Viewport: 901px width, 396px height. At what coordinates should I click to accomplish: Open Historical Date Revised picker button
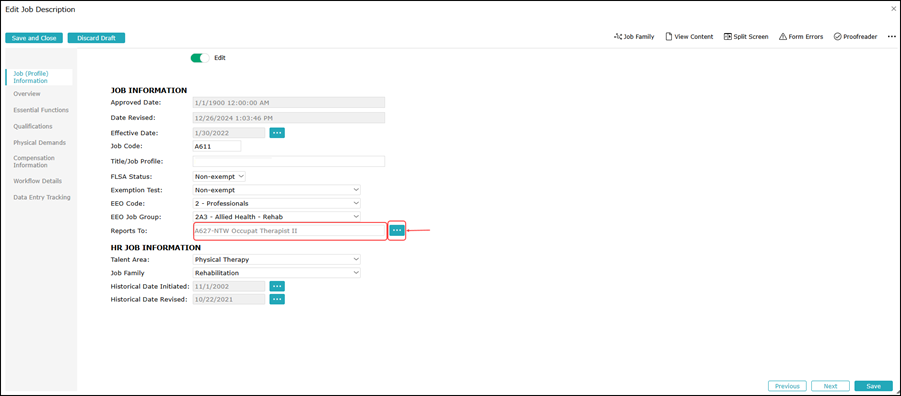(278, 299)
